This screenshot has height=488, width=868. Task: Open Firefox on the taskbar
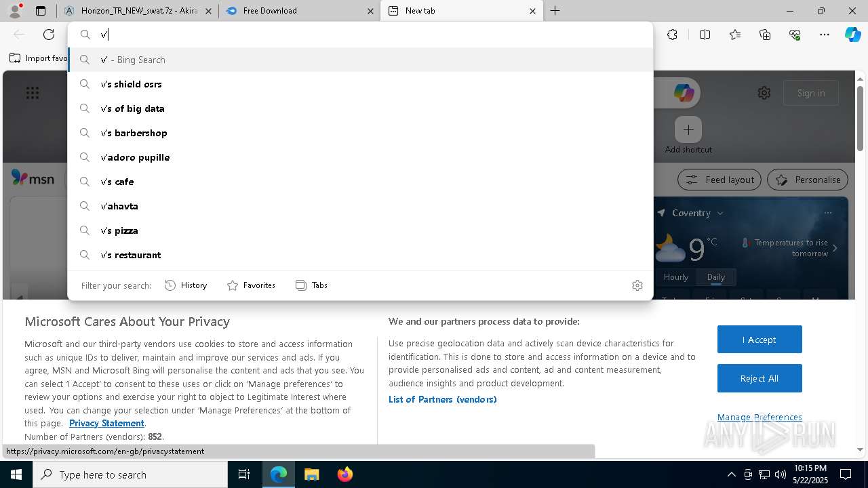(344, 474)
